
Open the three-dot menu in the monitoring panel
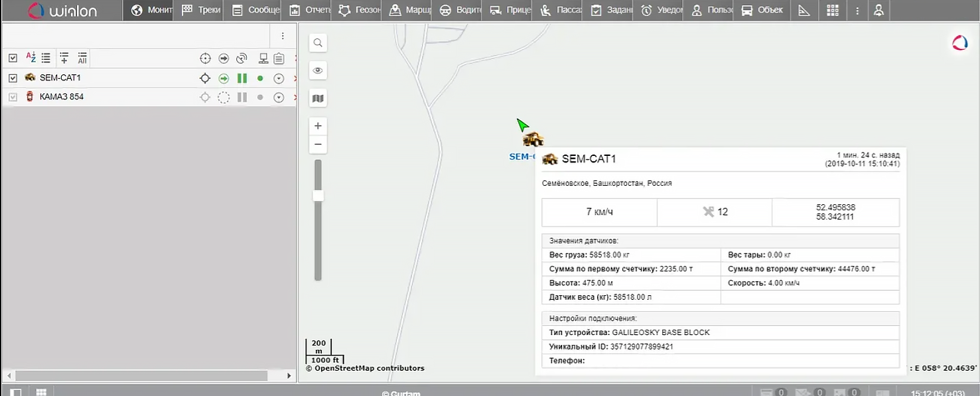click(283, 36)
